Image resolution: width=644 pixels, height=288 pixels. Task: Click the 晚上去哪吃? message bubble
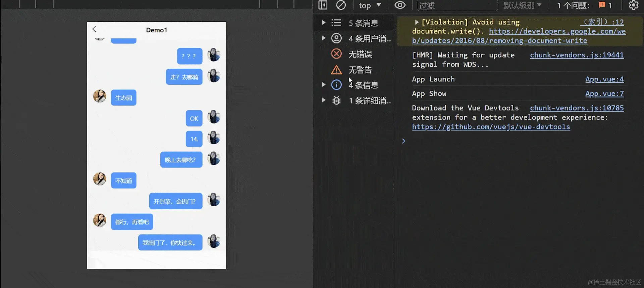coord(181,160)
